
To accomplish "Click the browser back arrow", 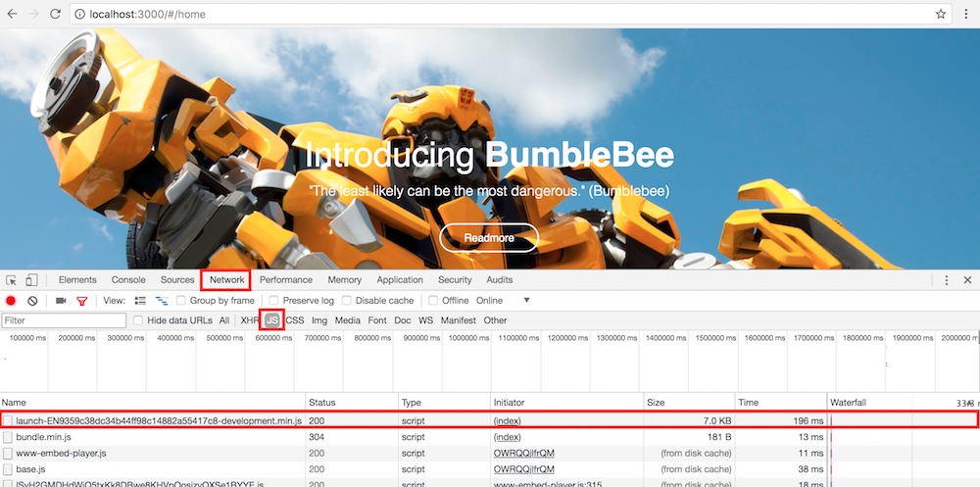I will coord(12,14).
